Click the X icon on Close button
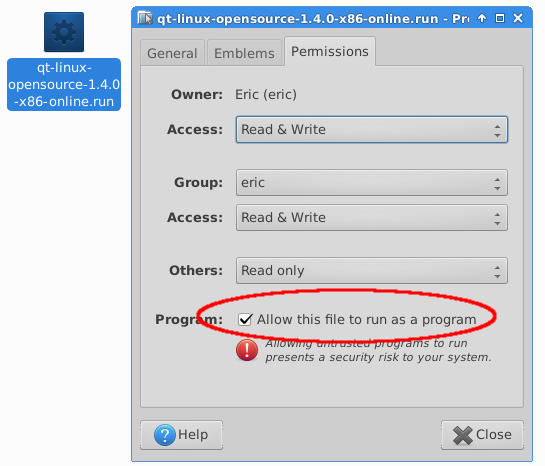 [463, 435]
